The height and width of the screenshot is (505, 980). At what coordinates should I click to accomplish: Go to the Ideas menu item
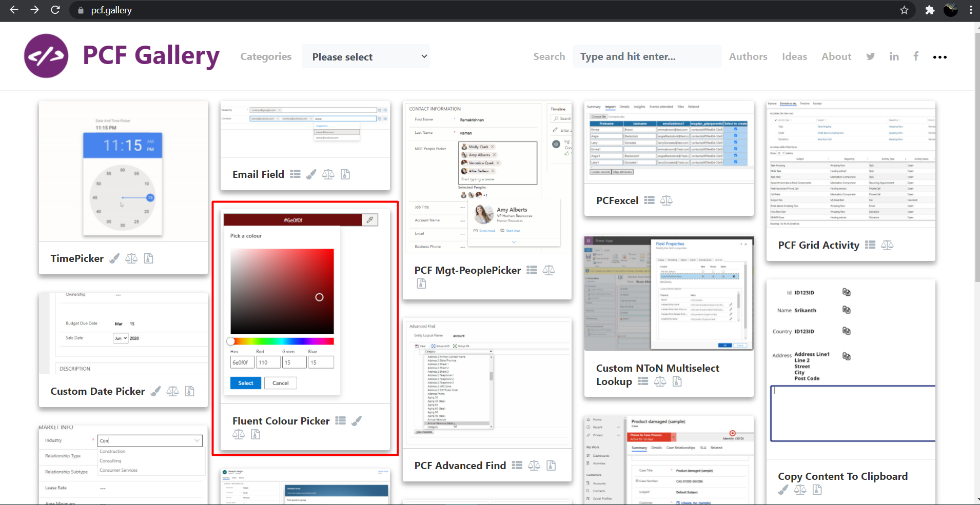click(x=794, y=56)
